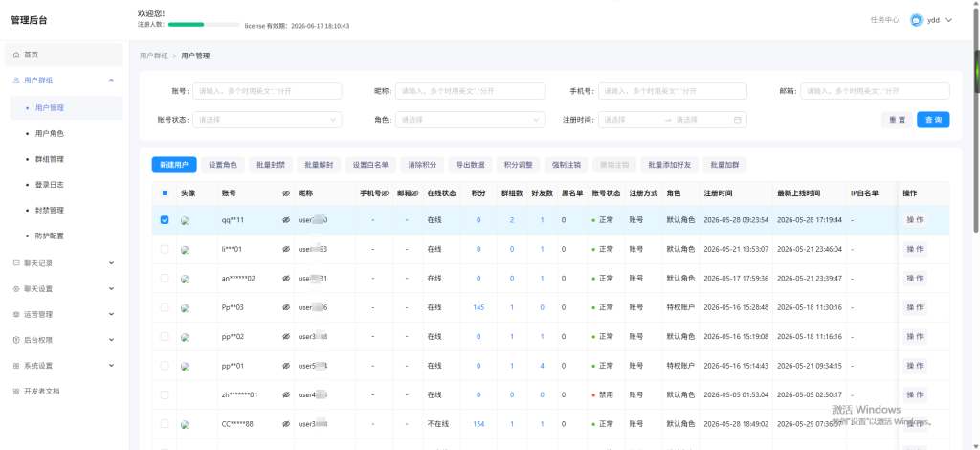The width and height of the screenshot is (980, 450).
Task: Expand the 系统设置 menu chevron
Action: tap(111, 366)
